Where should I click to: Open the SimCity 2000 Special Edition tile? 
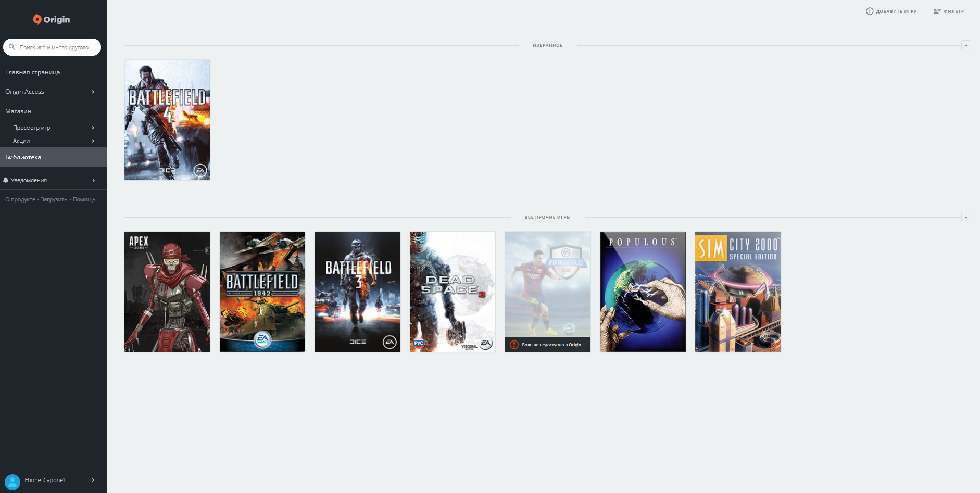pyautogui.click(x=738, y=292)
